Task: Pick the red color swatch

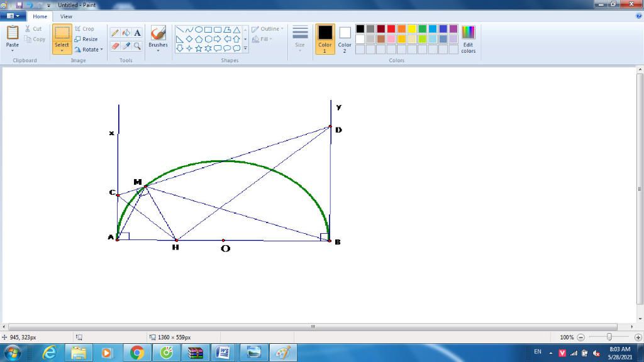Action: (x=391, y=29)
